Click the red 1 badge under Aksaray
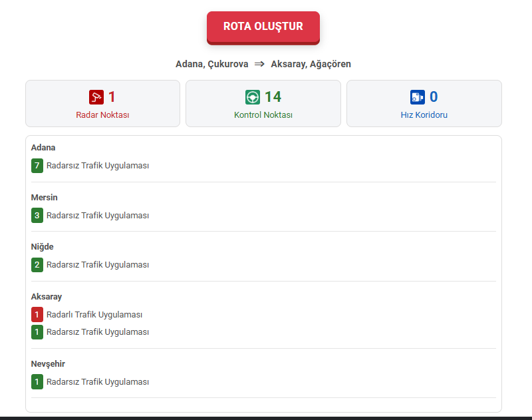The height and width of the screenshot is (420, 532). [37, 315]
